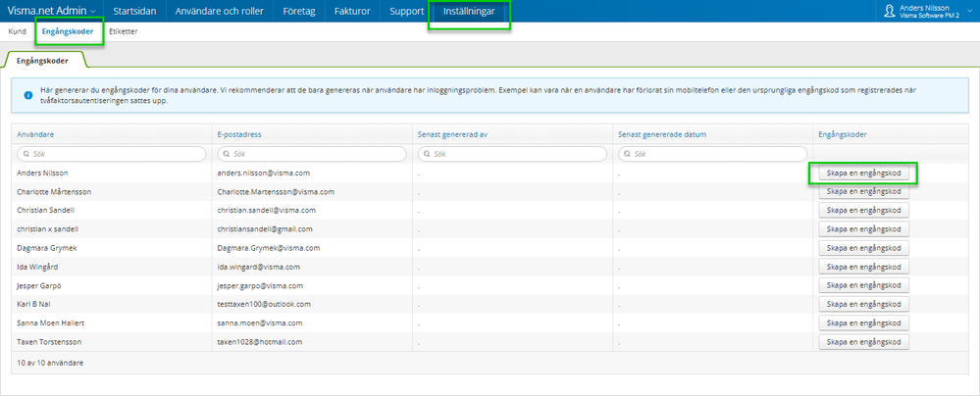Sort by Senast genererade datum column header
The image size is (980, 396).
[x=662, y=134]
